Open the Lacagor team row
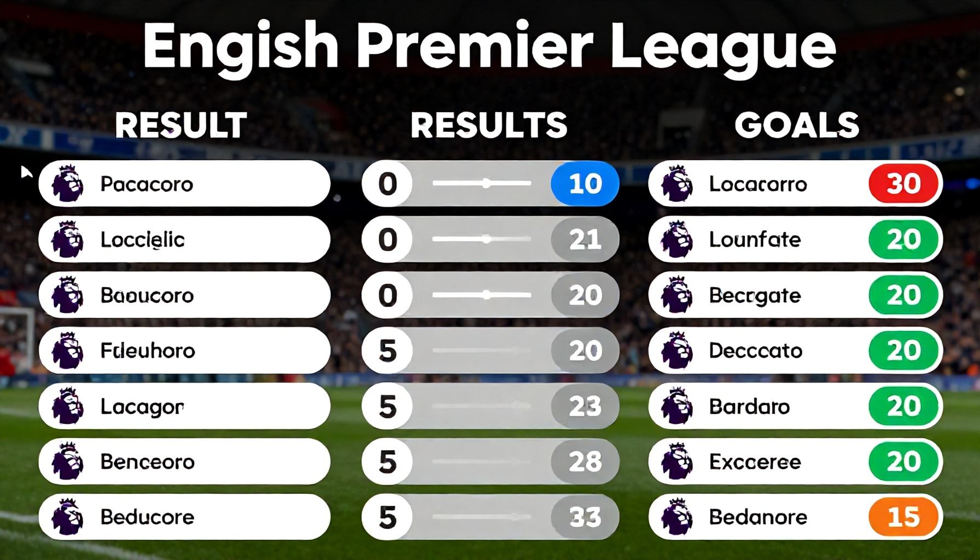This screenshot has width=980, height=560. pyautogui.click(x=184, y=406)
